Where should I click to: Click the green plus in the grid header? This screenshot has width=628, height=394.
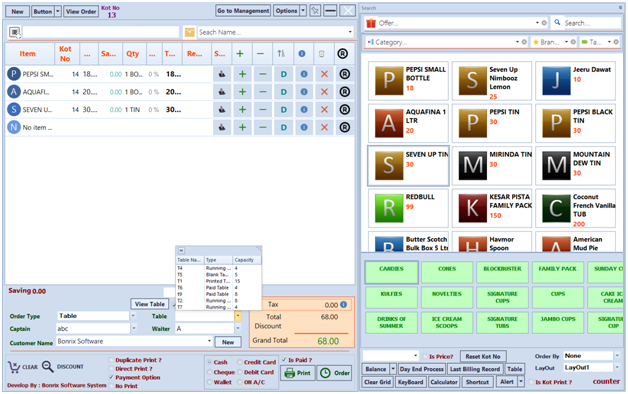pyautogui.click(x=240, y=53)
